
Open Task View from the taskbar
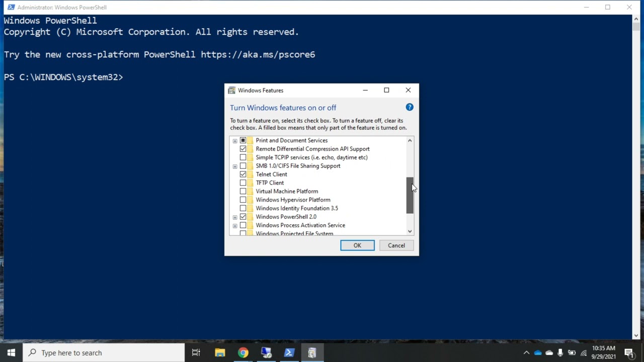click(x=196, y=352)
